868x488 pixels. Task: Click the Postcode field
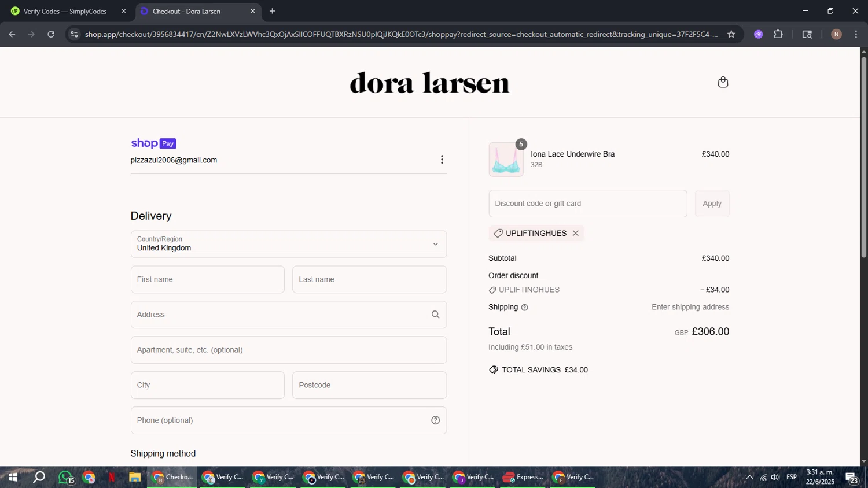pyautogui.click(x=370, y=385)
